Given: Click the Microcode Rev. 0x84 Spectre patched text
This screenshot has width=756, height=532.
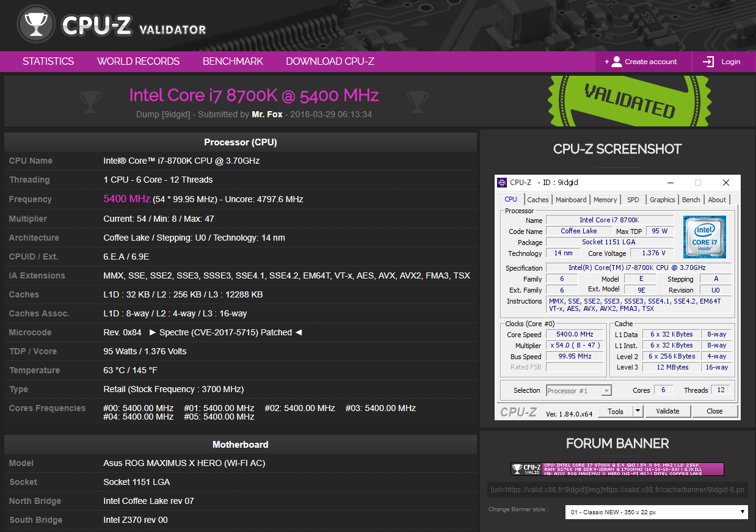Looking at the screenshot, I should point(203,332).
